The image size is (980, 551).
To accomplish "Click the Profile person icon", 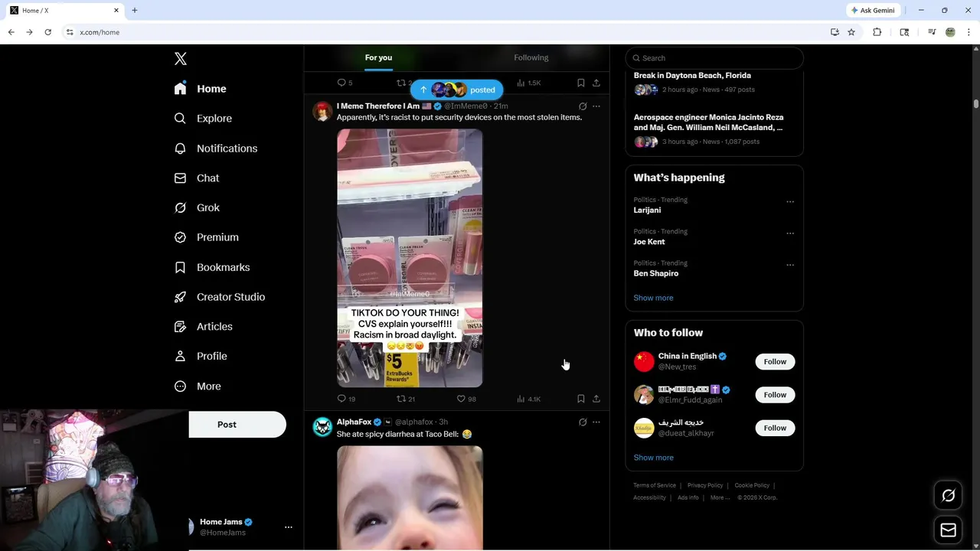I will click(180, 356).
